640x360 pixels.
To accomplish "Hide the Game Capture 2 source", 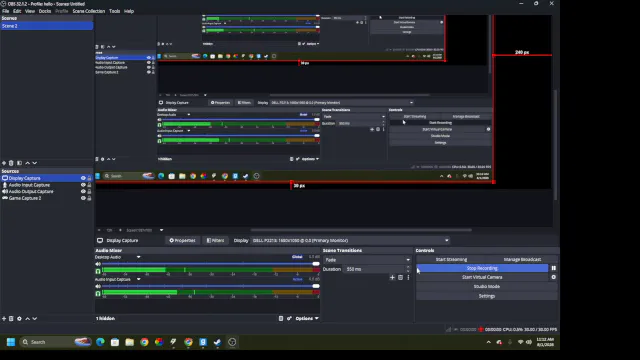I will pyautogui.click(x=83, y=198).
